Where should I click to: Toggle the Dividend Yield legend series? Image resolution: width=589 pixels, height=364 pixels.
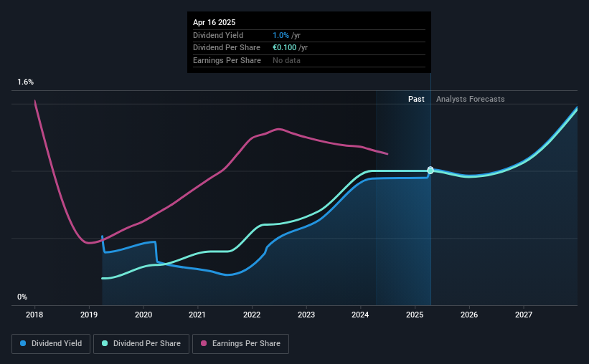pyautogui.click(x=51, y=344)
